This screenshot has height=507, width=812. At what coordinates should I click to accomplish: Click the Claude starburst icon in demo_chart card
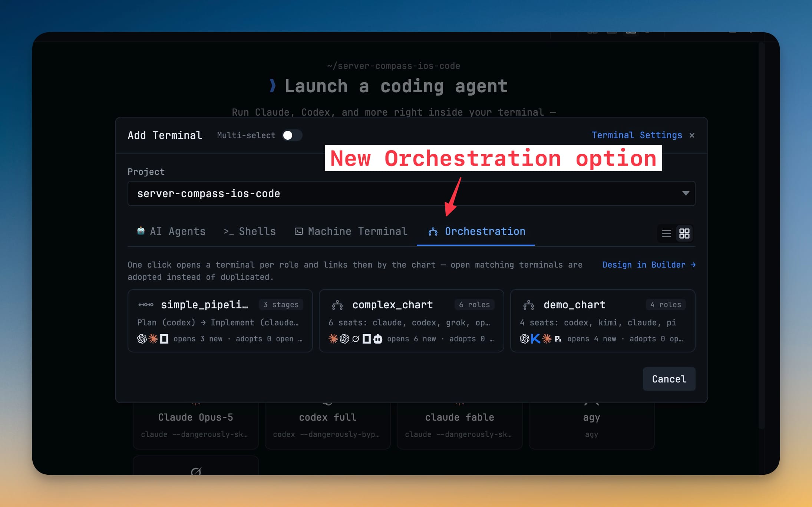[x=547, y=339]
